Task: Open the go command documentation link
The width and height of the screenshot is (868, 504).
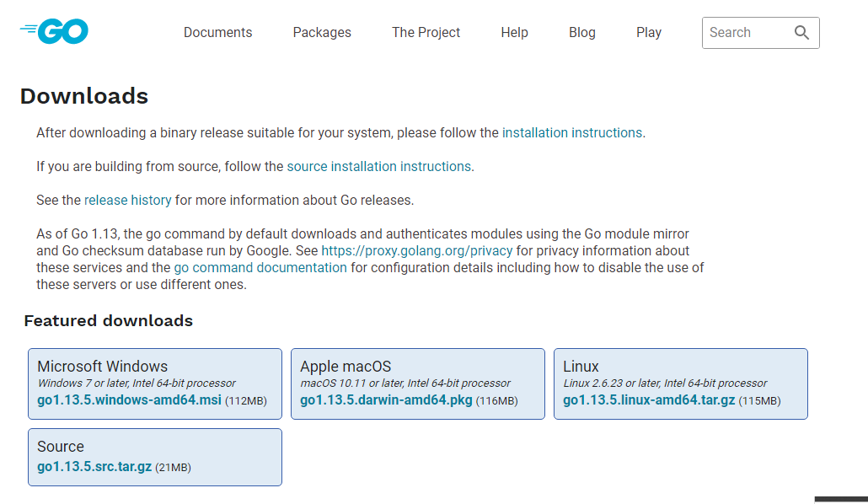Action: pos(260,267)
